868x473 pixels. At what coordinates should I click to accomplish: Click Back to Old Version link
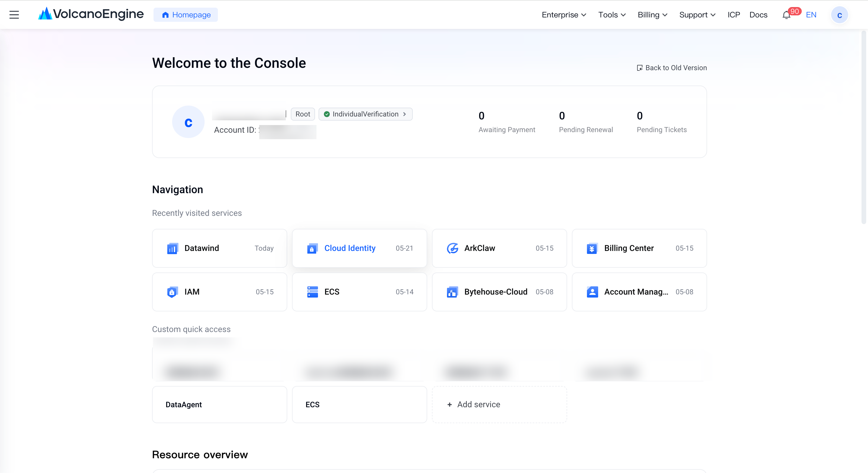point(672,68)
